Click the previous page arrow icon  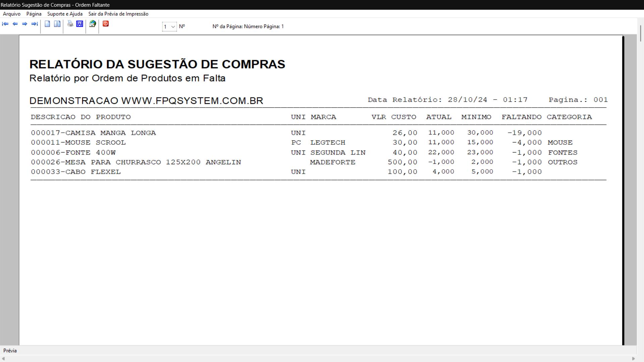tap(15, 24)
